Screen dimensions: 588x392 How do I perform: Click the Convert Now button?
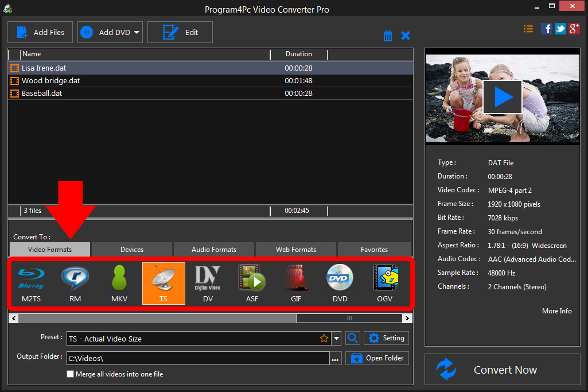[x=503, y=370]
